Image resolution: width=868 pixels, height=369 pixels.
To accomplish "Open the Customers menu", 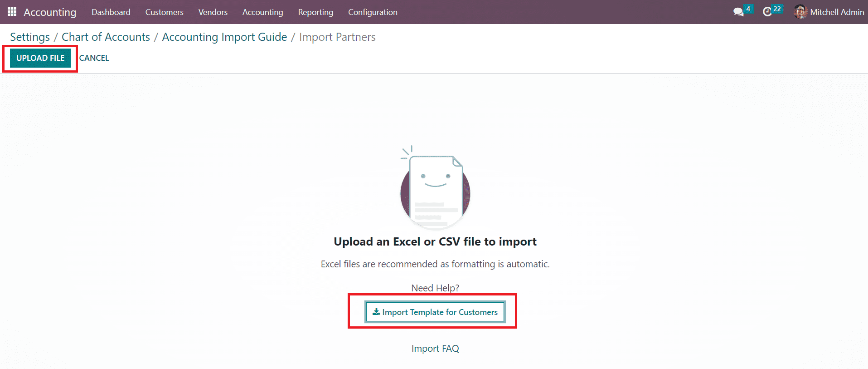I will (164, 12).
